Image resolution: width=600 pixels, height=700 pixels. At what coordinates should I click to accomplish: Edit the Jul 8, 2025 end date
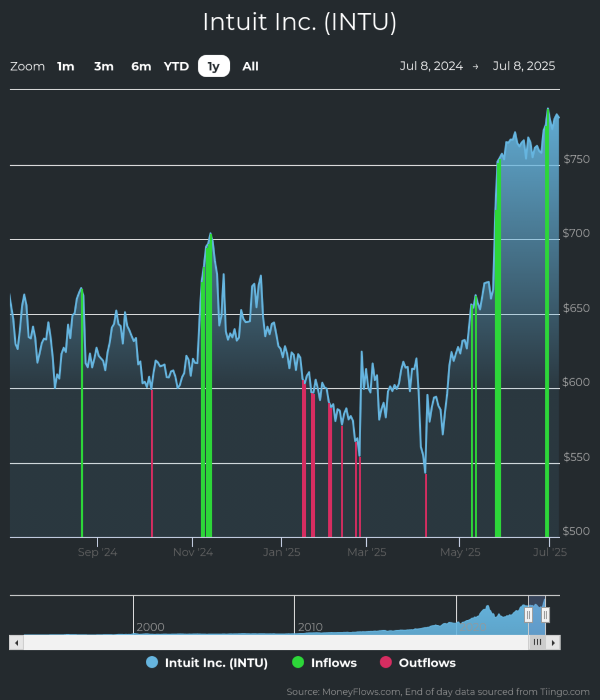[524, 66]
